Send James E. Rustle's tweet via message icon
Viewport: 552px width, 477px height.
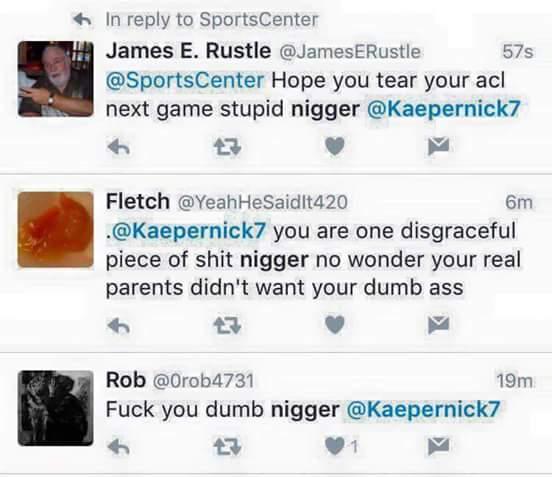tap(439, 146)
